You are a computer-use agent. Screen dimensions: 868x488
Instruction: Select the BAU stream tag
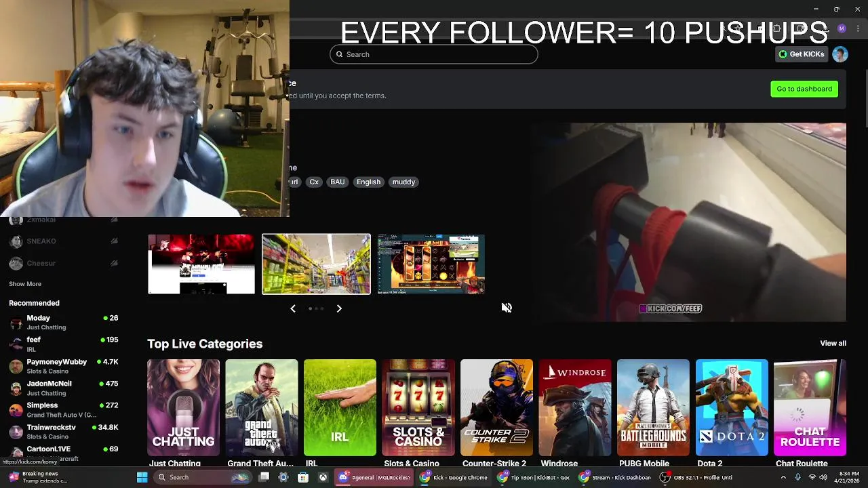pos(337,182)
